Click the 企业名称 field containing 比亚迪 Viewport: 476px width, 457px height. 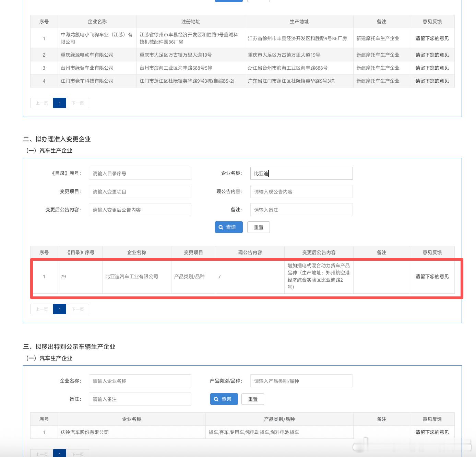(301, 173)
